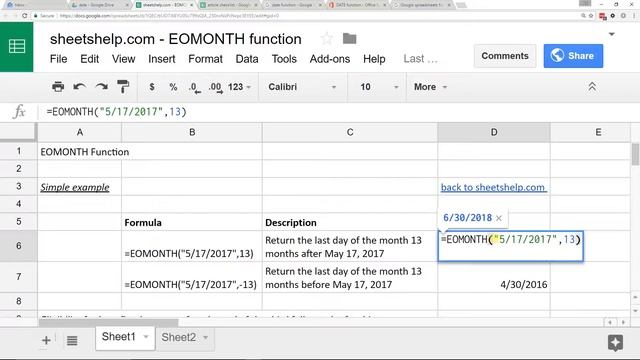Image resolution: width=640 pixels, height=360 pixels.
Task: Click the horizontal scrollbar thumb
Action: click(109, 322)
